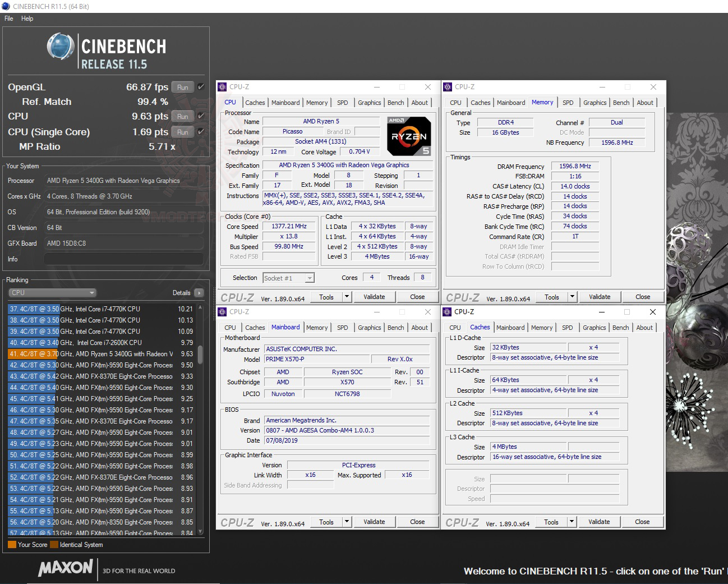Click the orange Your Score legend swatch
Screen dimensions: 728x584
(12, 544)
